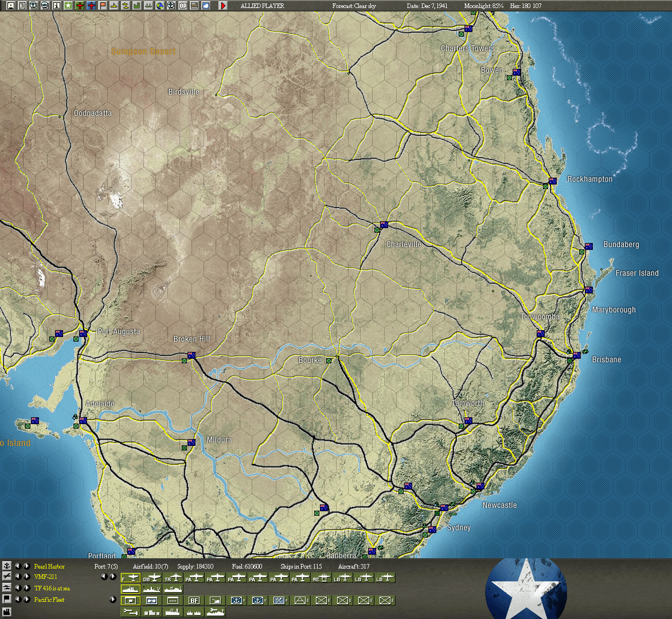Image resolution: width=672 pixels, height=619 pixels.
Task: Open the VMF-211 air group link
Action: point(45,577)
